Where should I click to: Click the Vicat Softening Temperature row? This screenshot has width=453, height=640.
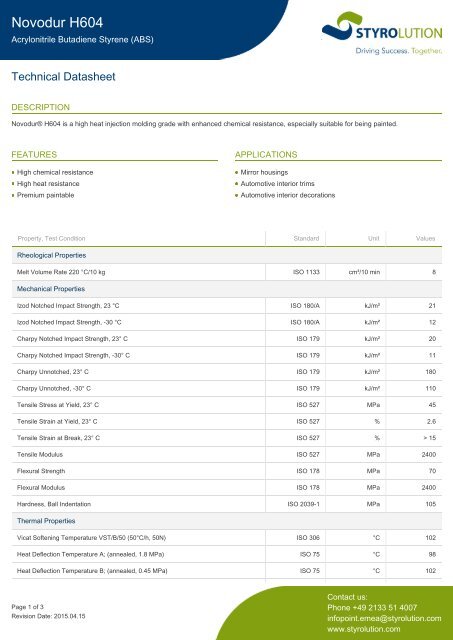point(227,538)
